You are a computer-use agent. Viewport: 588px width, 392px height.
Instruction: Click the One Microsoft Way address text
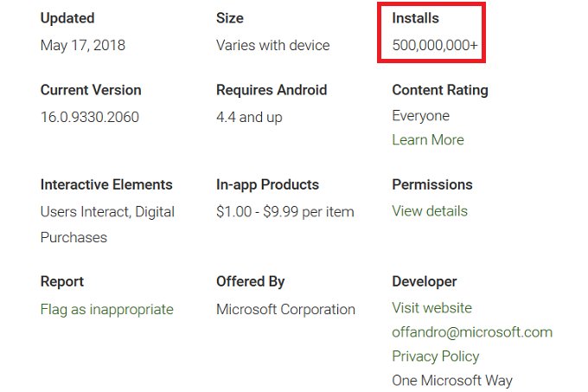click(452, 381)
